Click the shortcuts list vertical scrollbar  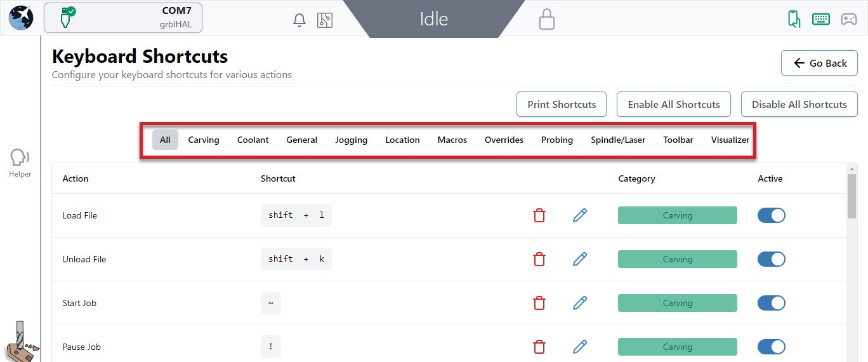(852, 196)
